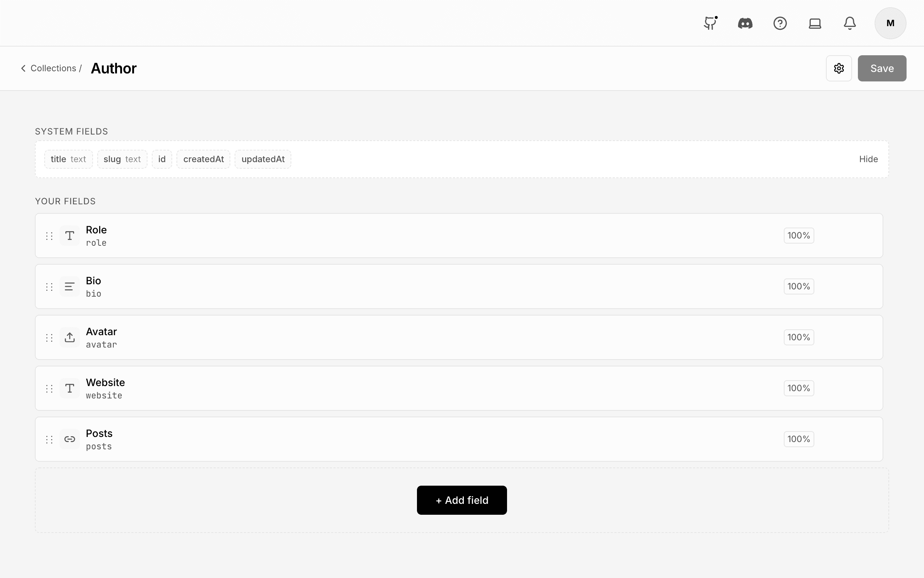Click the Avatar field upload icon
The width and height of the screenshot is (924, 578).
pyautogui.click(x=69, y=337)
